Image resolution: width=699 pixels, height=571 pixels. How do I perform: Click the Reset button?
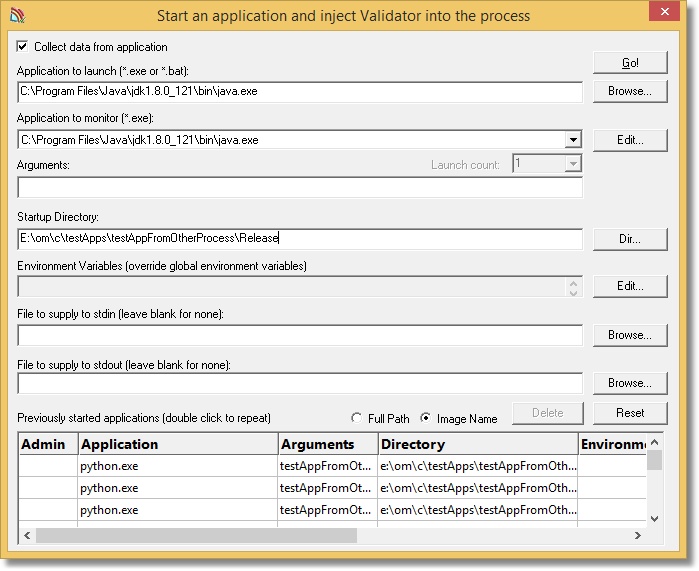[x=630, y=413]
